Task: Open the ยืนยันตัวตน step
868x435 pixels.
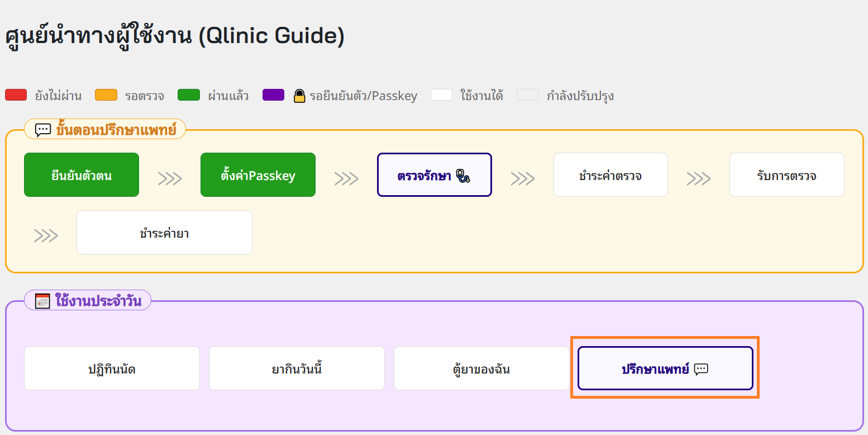Action: pyautogui.click(x=82, y=175)
